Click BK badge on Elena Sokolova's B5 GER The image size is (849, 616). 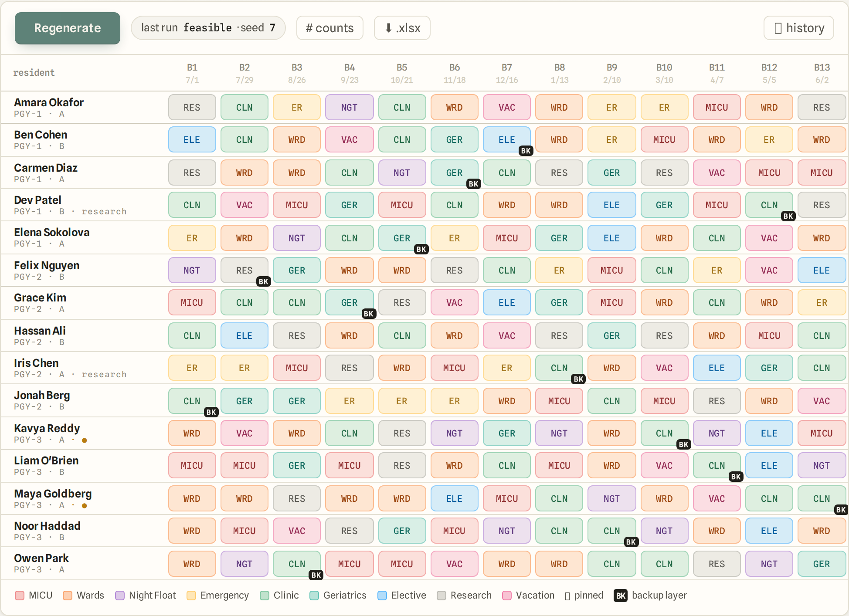[x=421, y=249]
